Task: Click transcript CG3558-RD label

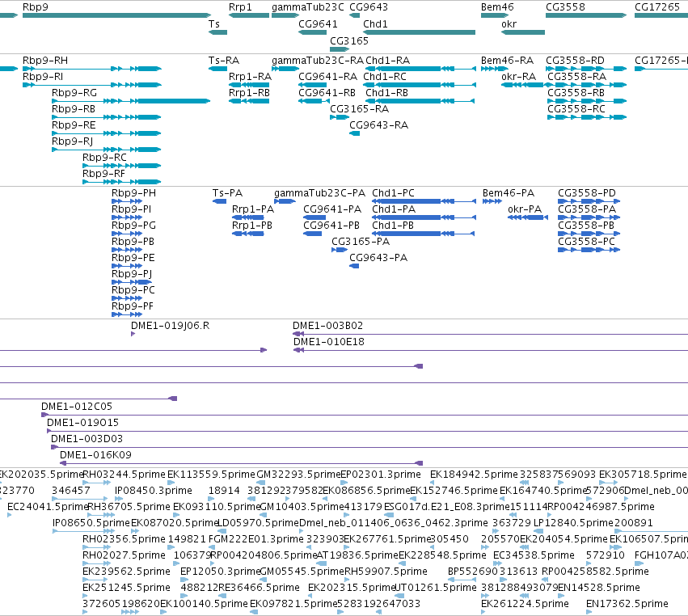Action: [x=576, y=60]
